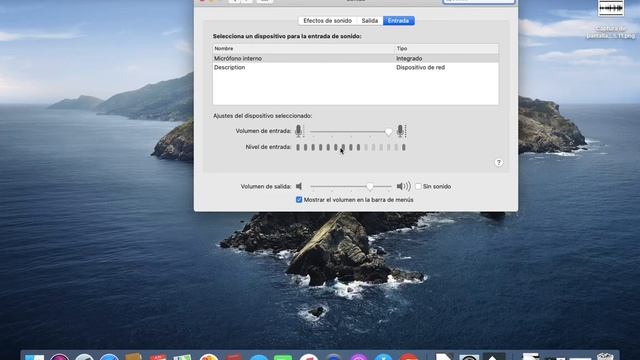Screen dimensions: 640x360
Task: Click the quiet speaker icon for minimum output
Action: [299, 186]
